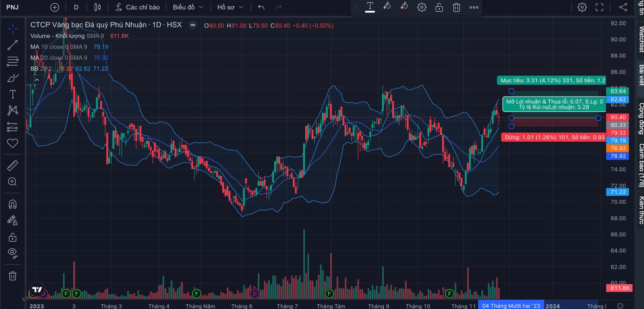Open the measure ruler tool

(12, 166)
